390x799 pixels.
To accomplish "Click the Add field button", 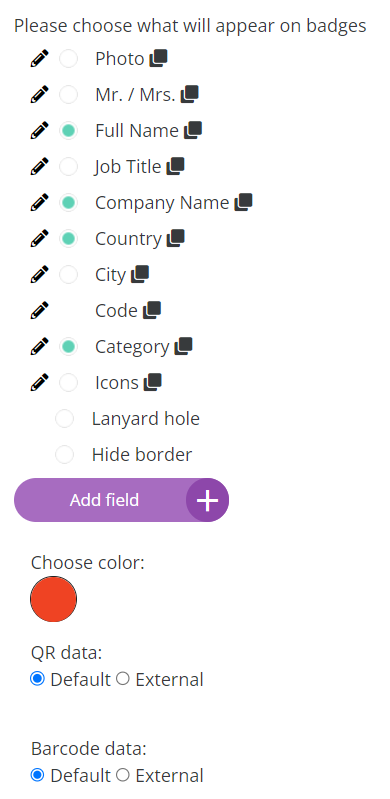I will point(121,500).
